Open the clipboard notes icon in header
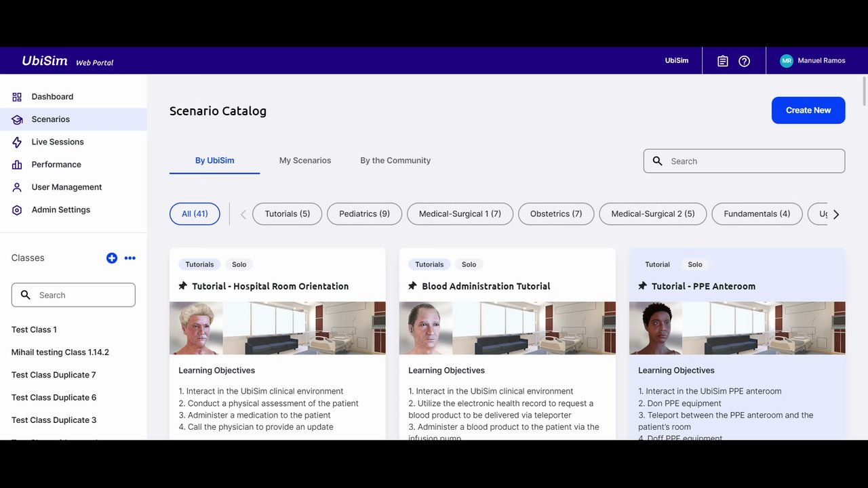 point(723,61)
